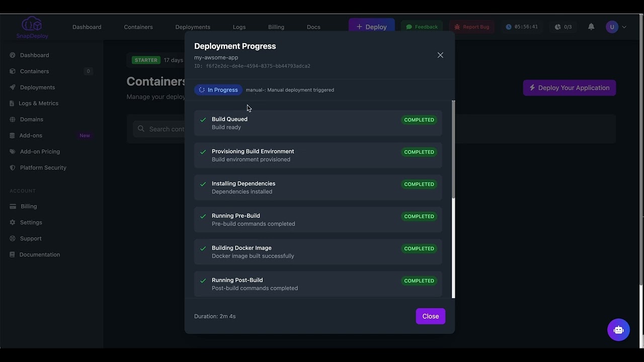Open the Docs top navigation item
644x362 pixels.
[313, 27]
